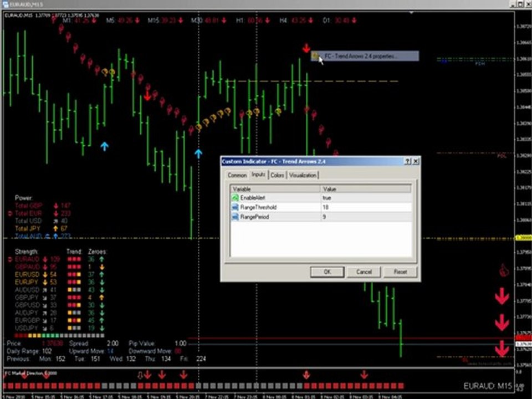The height and width of the screenshot is (399, 532).
Task: Click the EURAUD,M15 chart window icon
Action: [x=5, y=4]
